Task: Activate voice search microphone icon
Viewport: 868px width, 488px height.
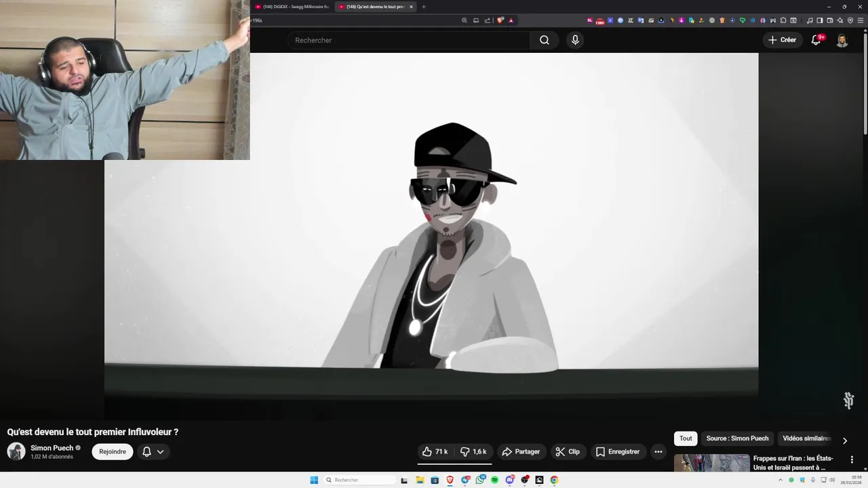Action: pos(575,40)
